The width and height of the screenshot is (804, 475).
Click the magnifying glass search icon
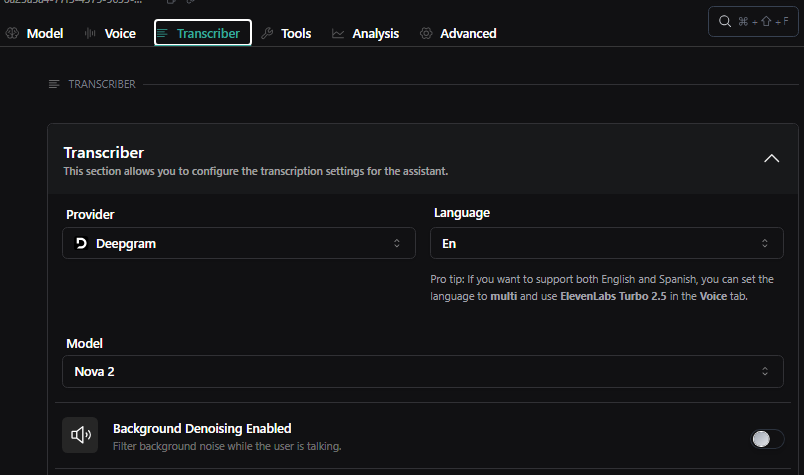tap(725, 21)
